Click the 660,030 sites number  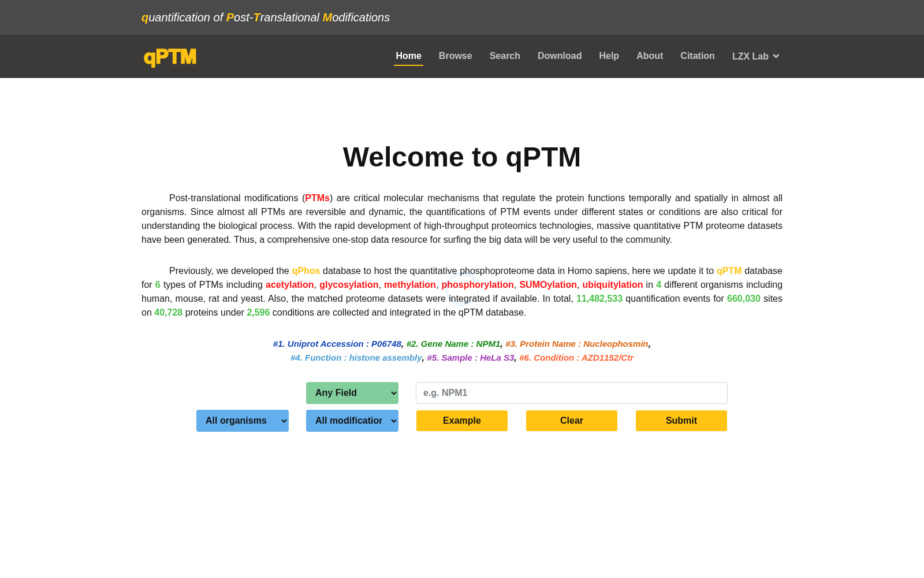pos(744,299)
